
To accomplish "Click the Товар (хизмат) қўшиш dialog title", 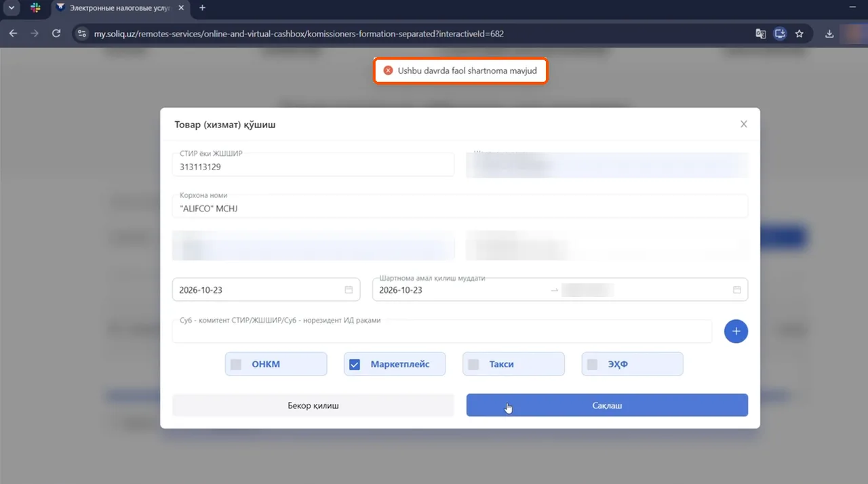I will 225,125.
